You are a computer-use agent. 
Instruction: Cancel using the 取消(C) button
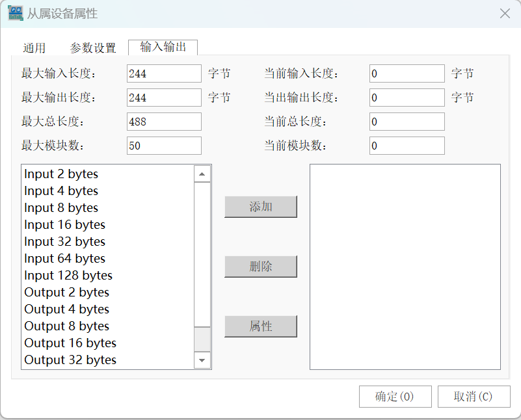pos(474,397)
